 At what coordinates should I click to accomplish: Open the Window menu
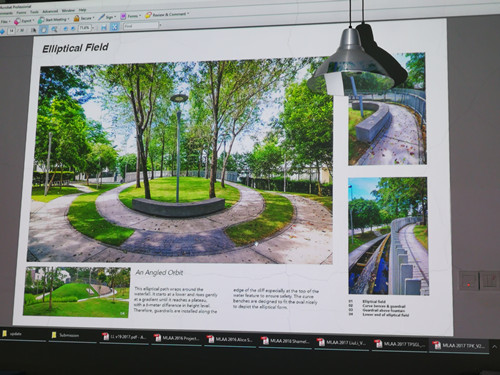coord(68,10)
